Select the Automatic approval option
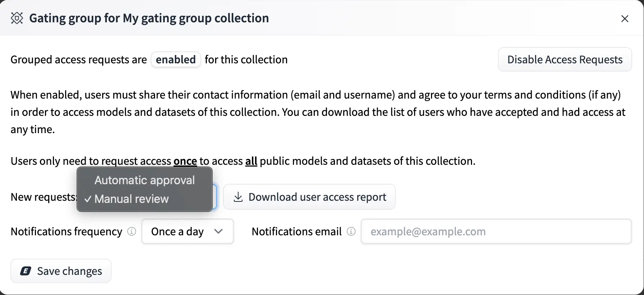 (144, 180)
